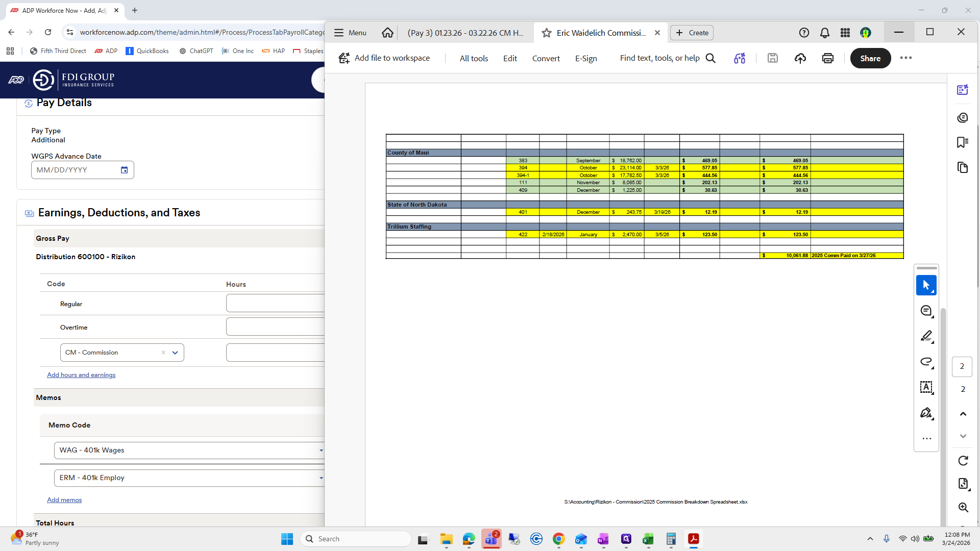Open the ERM - 401k Employ dropdown

321,478
